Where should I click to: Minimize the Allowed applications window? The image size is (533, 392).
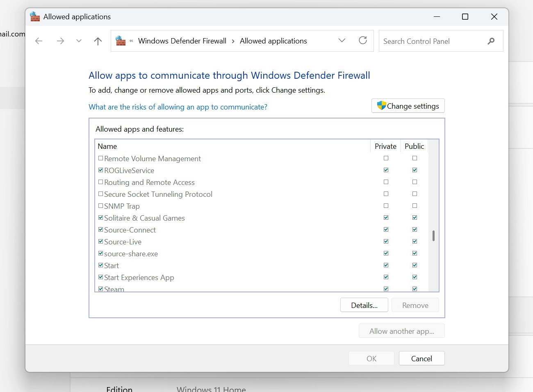tap(437, 17)
